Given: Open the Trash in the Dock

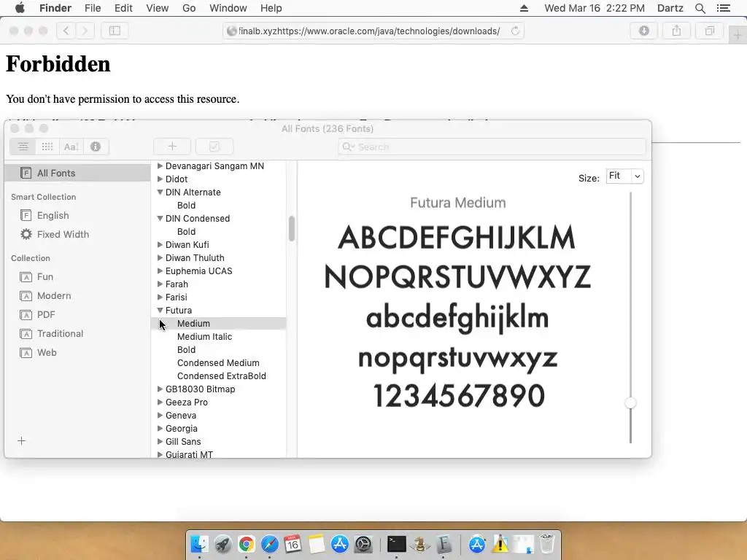Looking at the screenshot, I should point(547,544).
